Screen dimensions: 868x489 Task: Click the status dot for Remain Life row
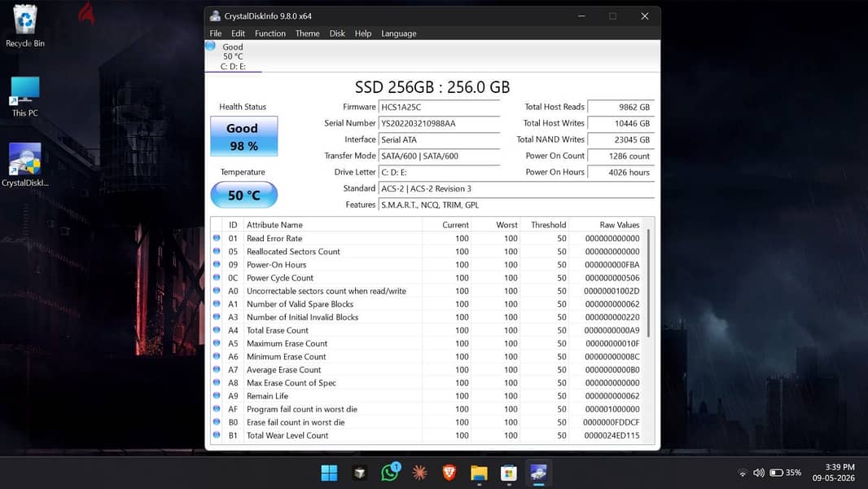pyautogui.click(x=217, y=396)
